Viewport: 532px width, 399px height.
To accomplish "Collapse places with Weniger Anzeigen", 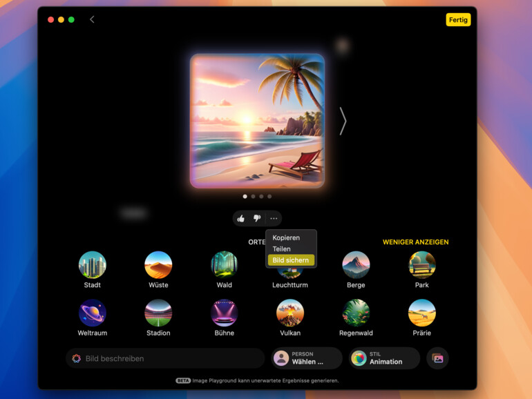I will [x=415, y=242].
